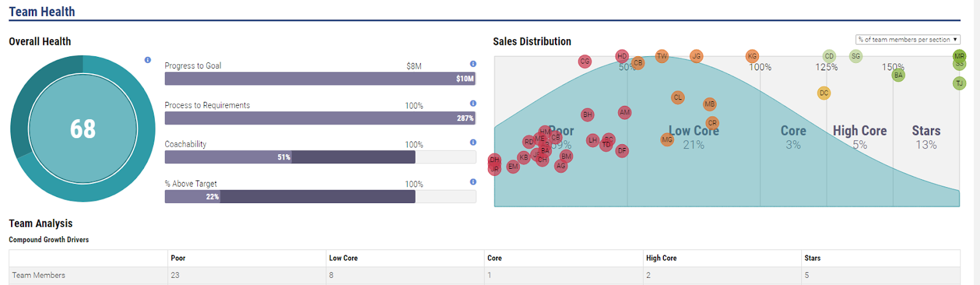
Task: Click the High Core column header in table
Action: pos(661,258)
